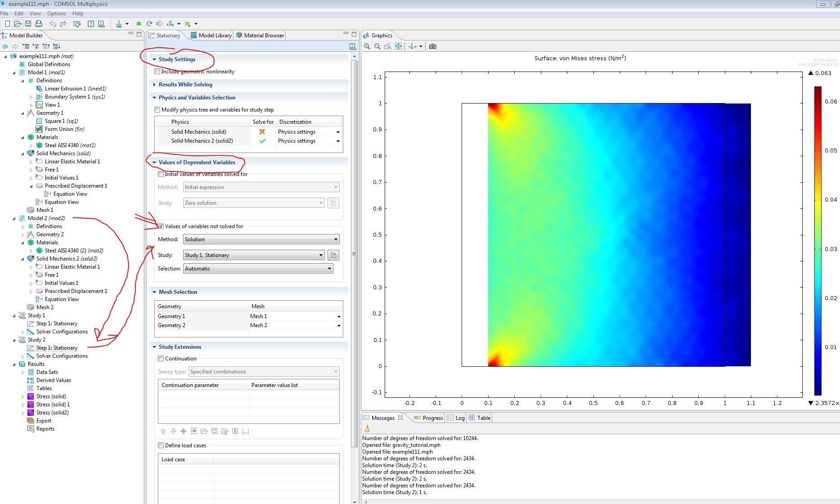Screen dimensions: 840x504
Task: Select Prescribed Displacement 1 under Solid Mechanics 2
Action: click(76, 291)
